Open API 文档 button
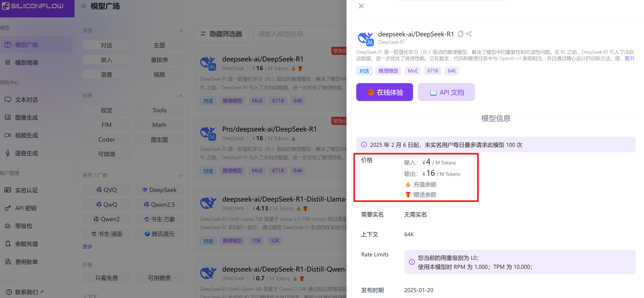 446,92
